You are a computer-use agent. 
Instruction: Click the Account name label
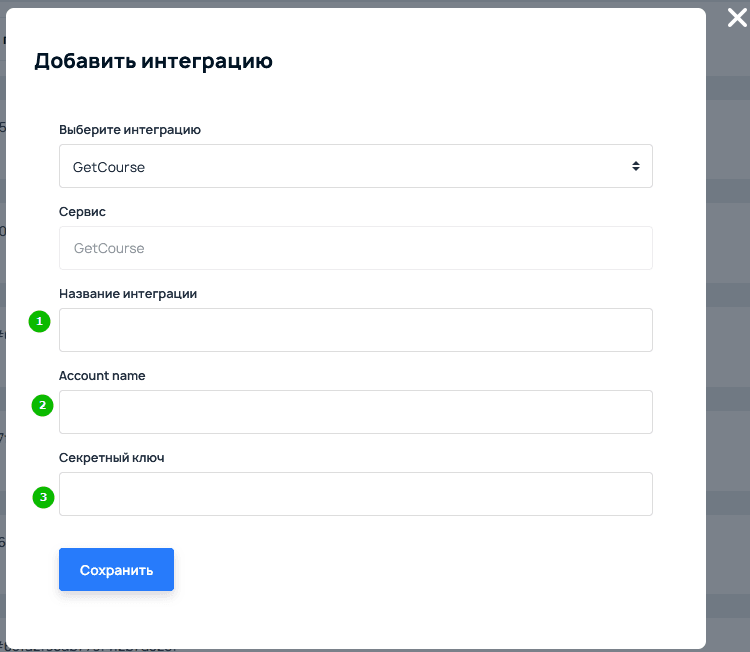[x=102, y=376]
